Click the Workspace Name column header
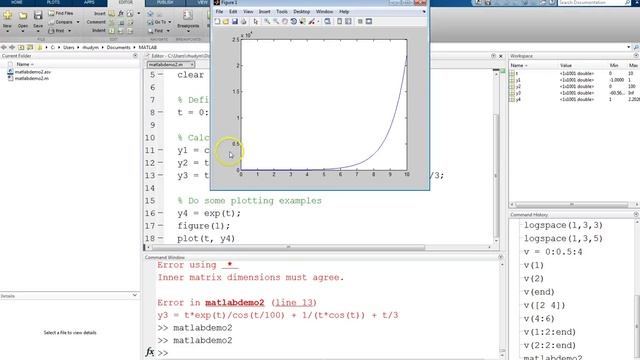This screenshot has height=360, width=640. [519, 65]
